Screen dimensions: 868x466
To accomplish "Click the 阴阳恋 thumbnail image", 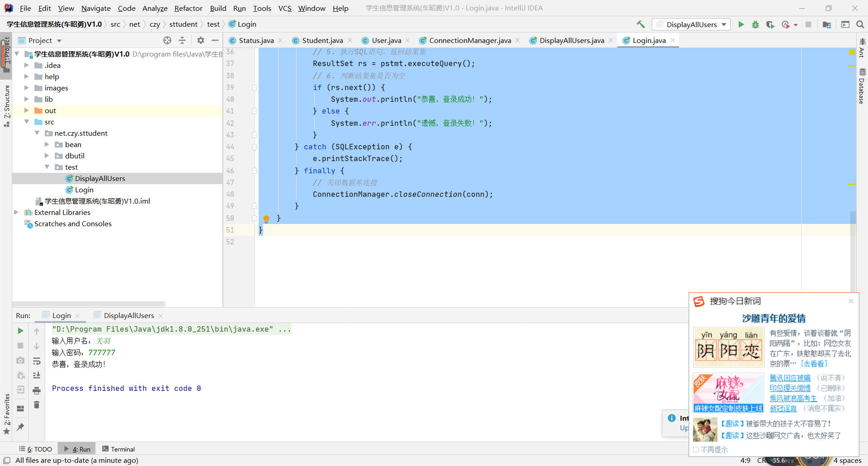I will pyautogui.click(x=728, y=347).
